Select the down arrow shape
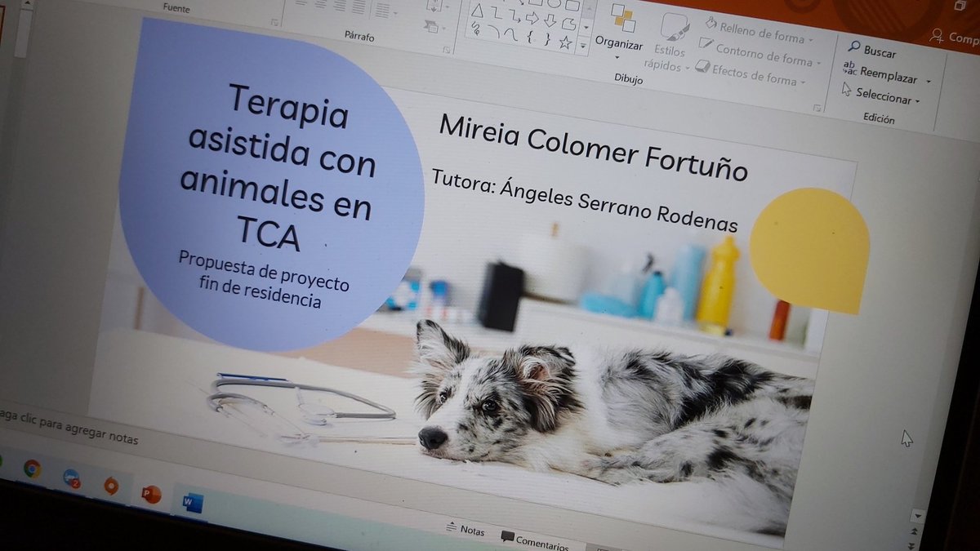Viewport: 980px width, 551px height. 550,20
